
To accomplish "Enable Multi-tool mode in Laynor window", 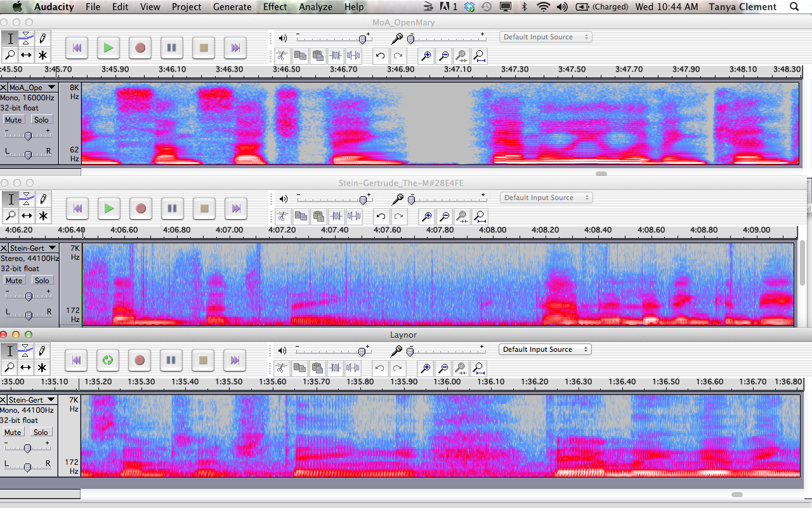I will click(42, 368).
